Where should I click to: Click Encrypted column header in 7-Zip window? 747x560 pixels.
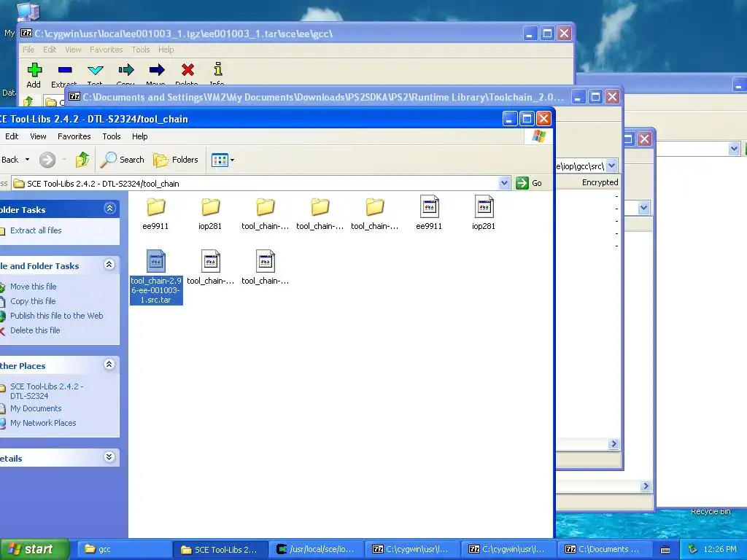(x=600, y=182)
